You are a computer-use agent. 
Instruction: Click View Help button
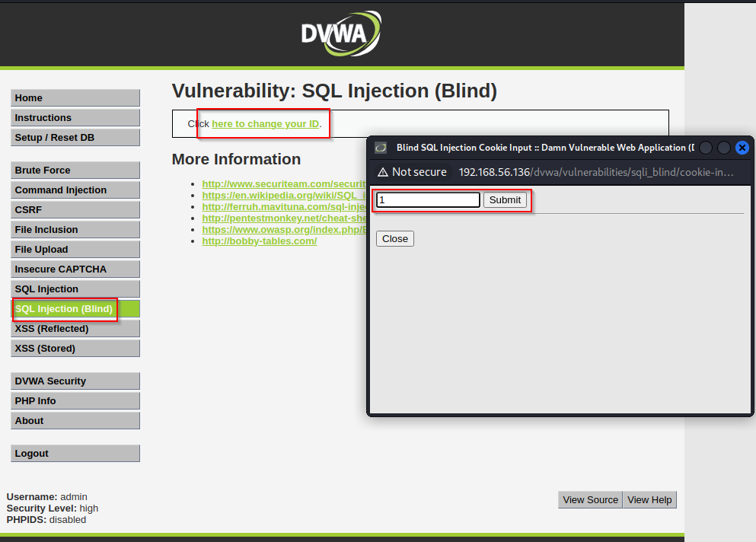point(649,500)
